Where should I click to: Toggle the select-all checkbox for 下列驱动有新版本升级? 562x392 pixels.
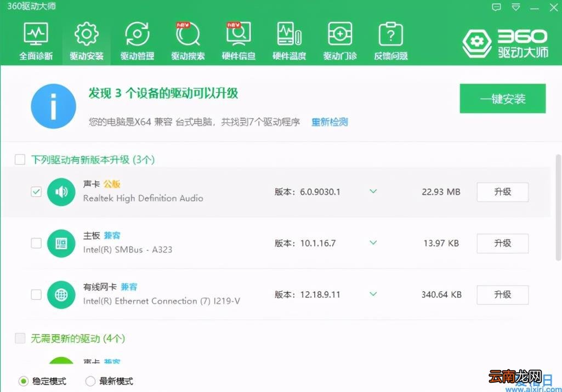pyautogui.click(x=20, y=160)
